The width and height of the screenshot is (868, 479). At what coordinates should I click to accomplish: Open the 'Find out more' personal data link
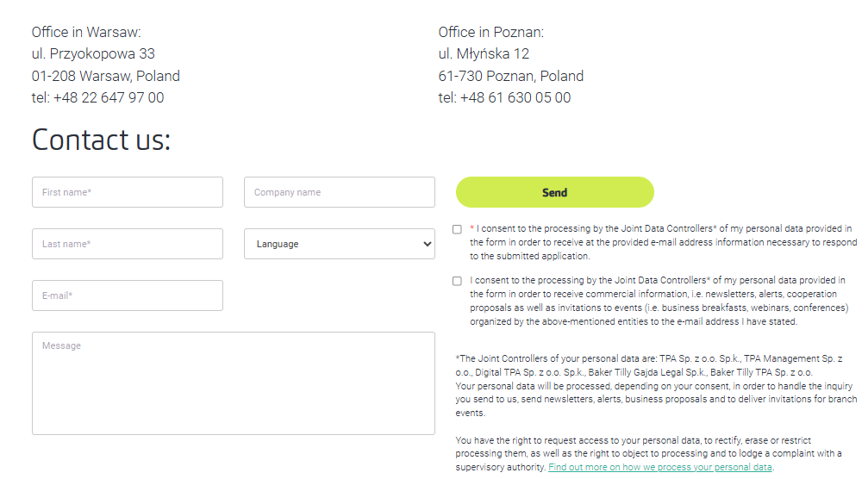pos(660,467)
